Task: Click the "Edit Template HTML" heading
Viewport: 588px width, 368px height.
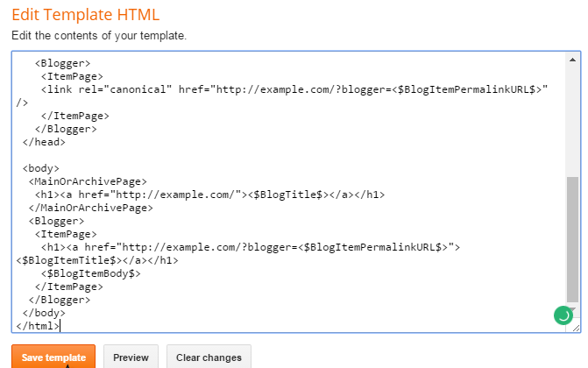Action: click(86, 15)
